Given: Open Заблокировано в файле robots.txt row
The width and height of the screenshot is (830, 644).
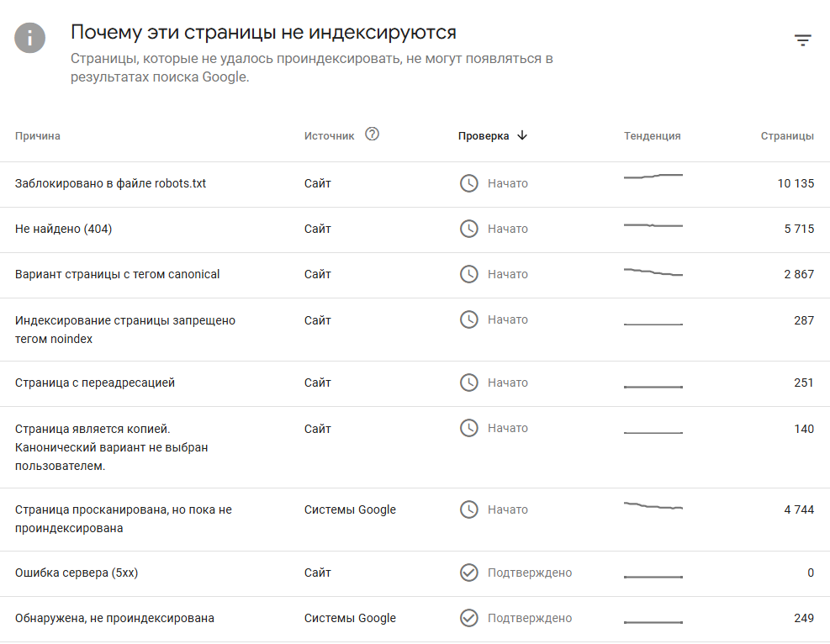Looking at the screenshot, I should click(110, 183).
